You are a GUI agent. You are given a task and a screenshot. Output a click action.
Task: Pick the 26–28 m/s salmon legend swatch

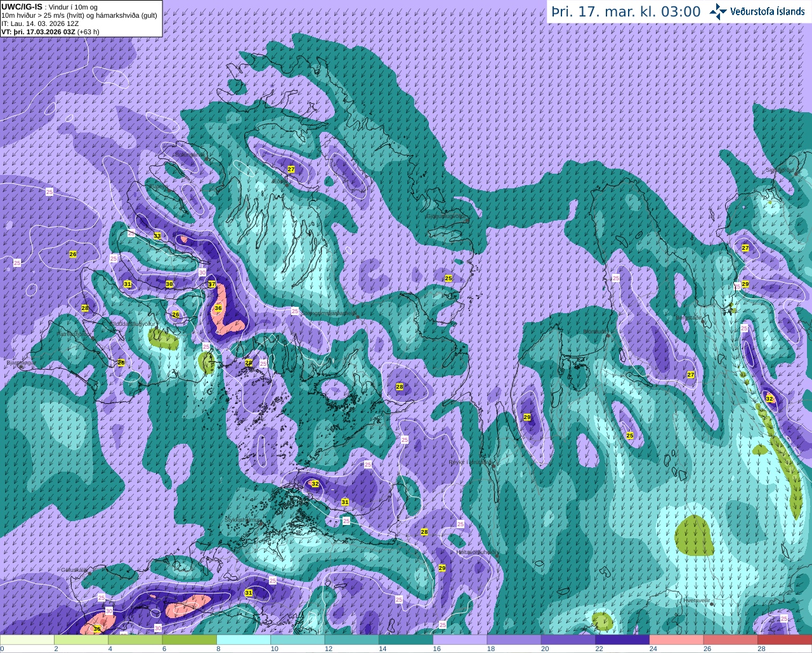[731, 640]
